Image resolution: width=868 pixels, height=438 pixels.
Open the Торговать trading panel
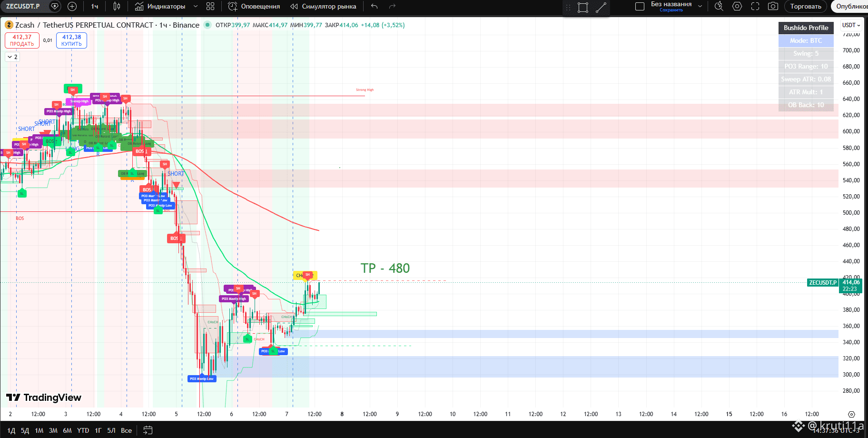[806, 6]
